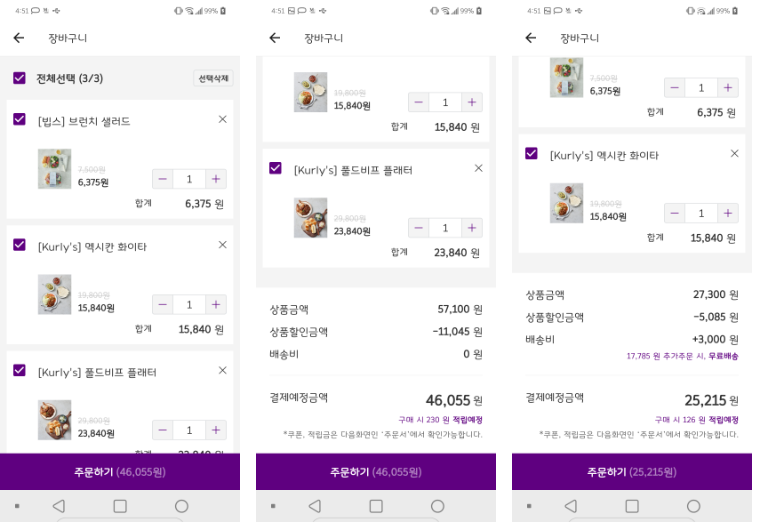The image size is (758, 528).
Task: Remove 풀드비프 플래터 in middle screen
Action: point(479,168)
